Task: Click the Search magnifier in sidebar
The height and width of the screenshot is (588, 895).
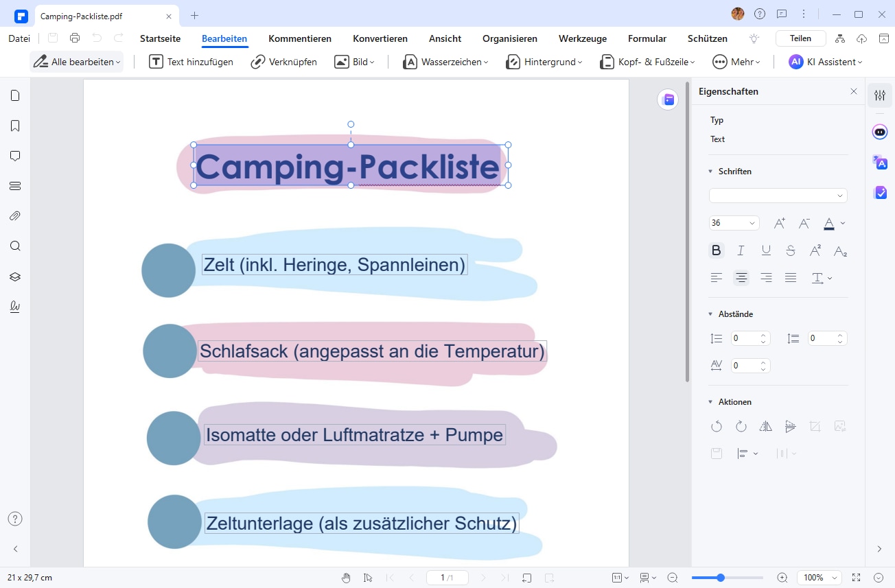Action: click(15, 246)
